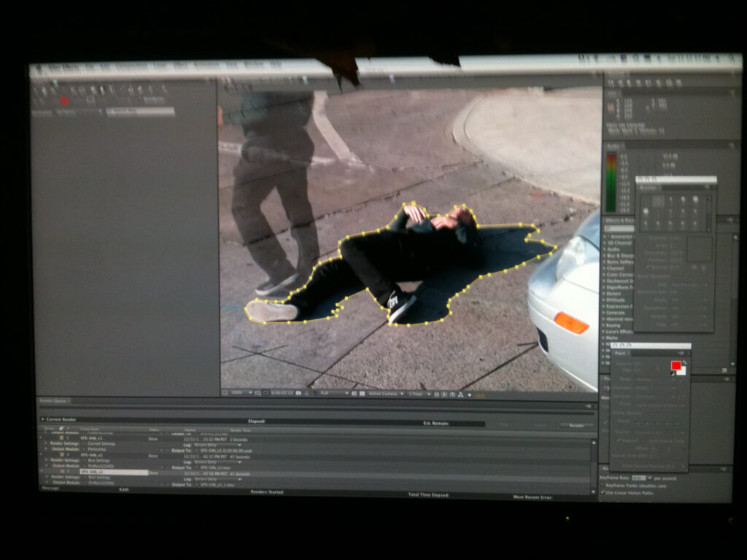This screenshot has height=560, width=747.
Task: Open the 1 View layout dropdown
Action: (x=417, y=393)
